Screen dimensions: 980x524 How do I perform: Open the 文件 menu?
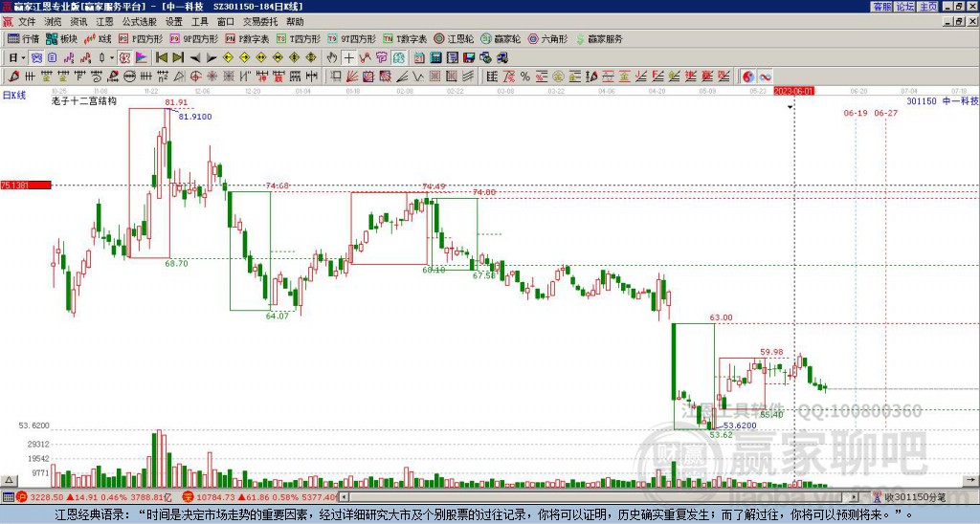[x=26, y=22]
